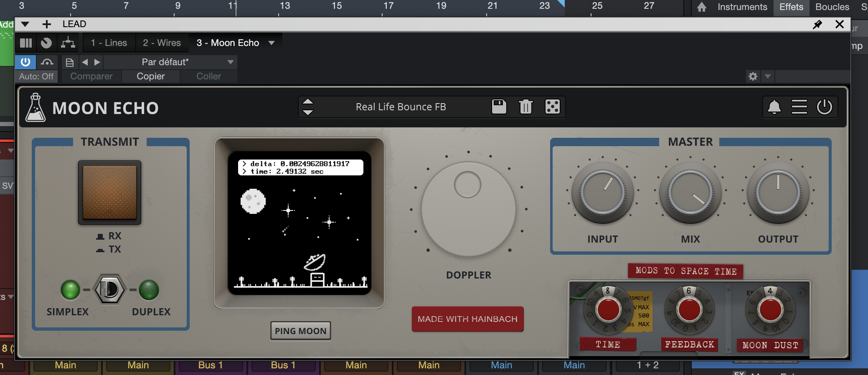Click the Copier button

tap(151, 76)
